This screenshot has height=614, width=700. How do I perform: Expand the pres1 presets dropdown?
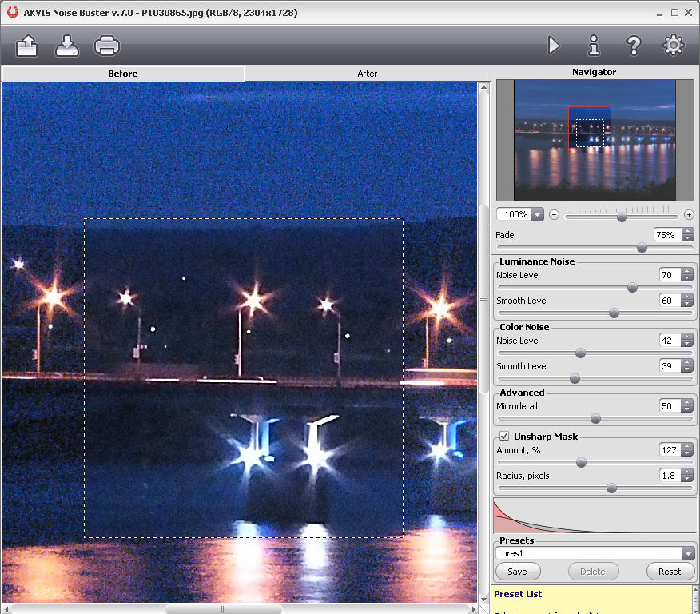[x=688, y=553]
